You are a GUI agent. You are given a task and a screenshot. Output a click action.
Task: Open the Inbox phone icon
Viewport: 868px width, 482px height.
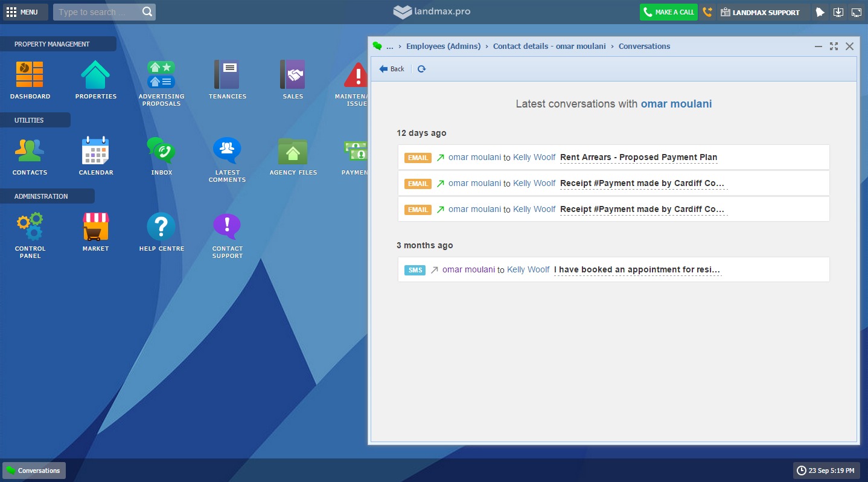point(161,151)
